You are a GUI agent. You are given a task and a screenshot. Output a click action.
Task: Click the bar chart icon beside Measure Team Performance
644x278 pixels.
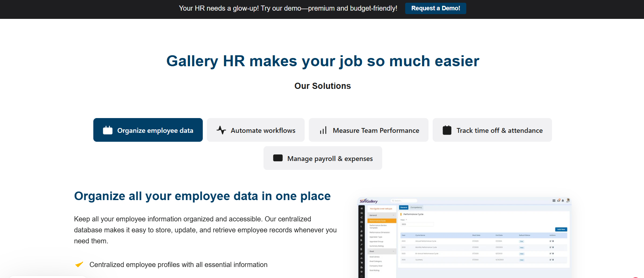tap(323, 130)
